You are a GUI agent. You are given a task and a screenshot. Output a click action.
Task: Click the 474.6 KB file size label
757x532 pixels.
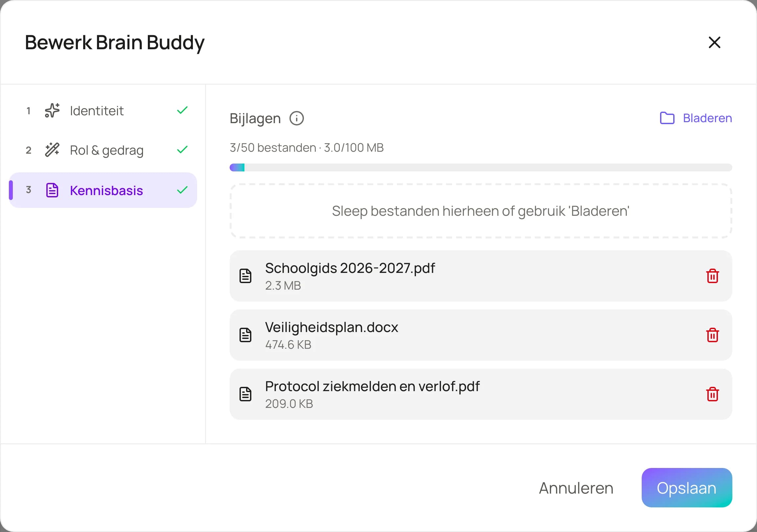tap(288, 344)
